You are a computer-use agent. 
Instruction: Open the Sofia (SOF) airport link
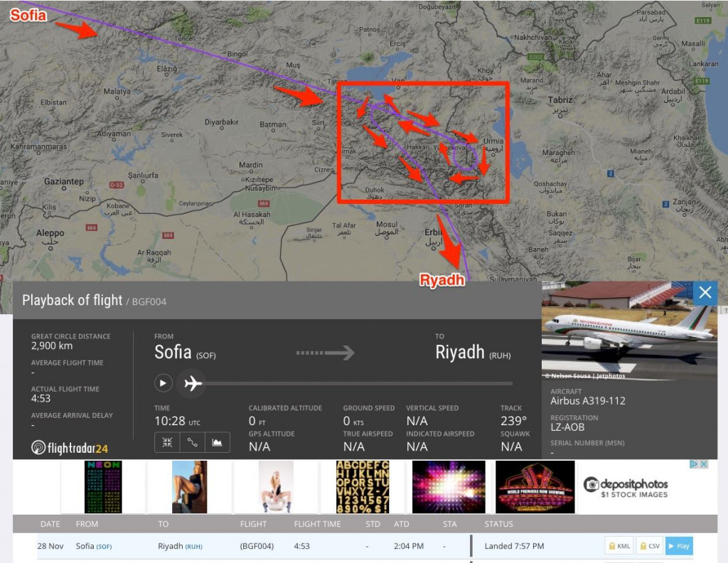[94, 546]
